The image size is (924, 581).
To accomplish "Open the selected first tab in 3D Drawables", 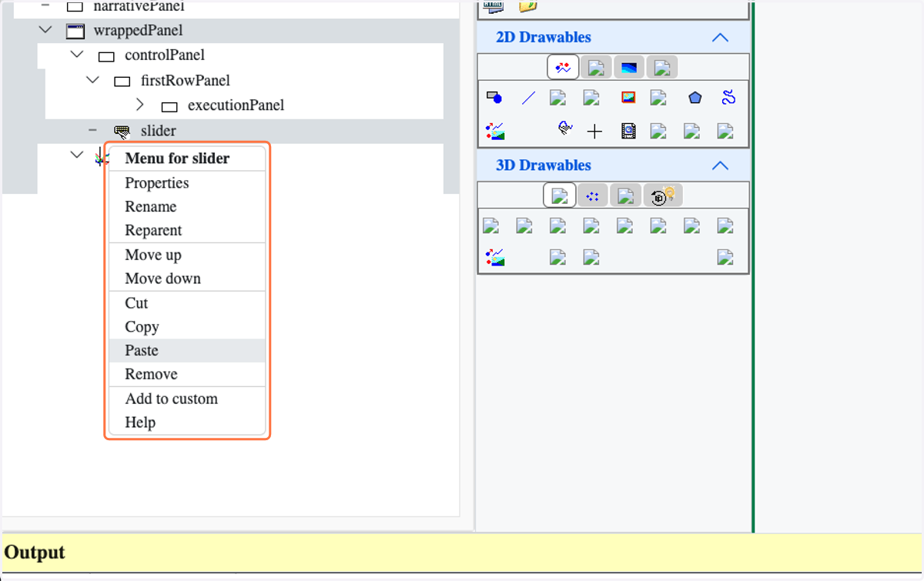I will [560, 195].
